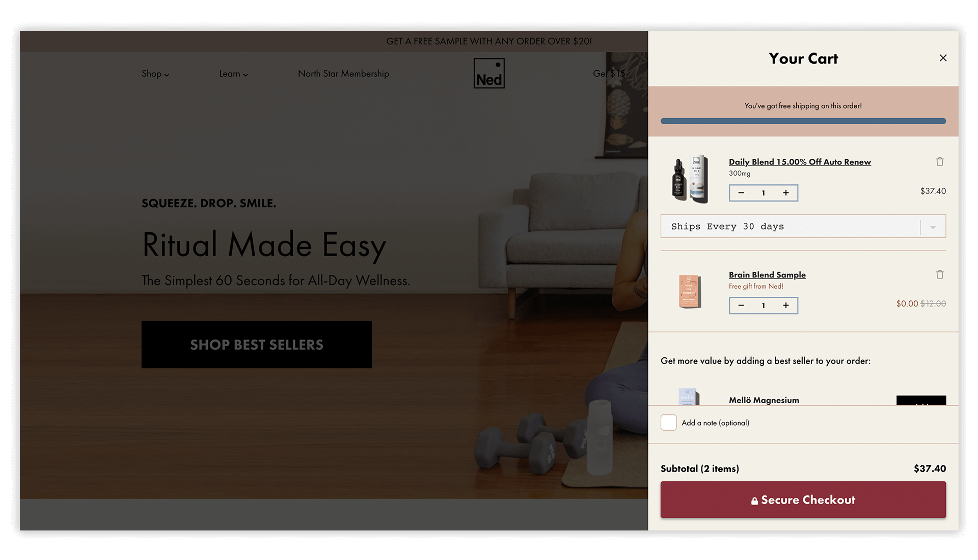Click the plus icon for Brain Blend Sample
The width and height of the screenshot is (978, 560).
pos(786,305)
